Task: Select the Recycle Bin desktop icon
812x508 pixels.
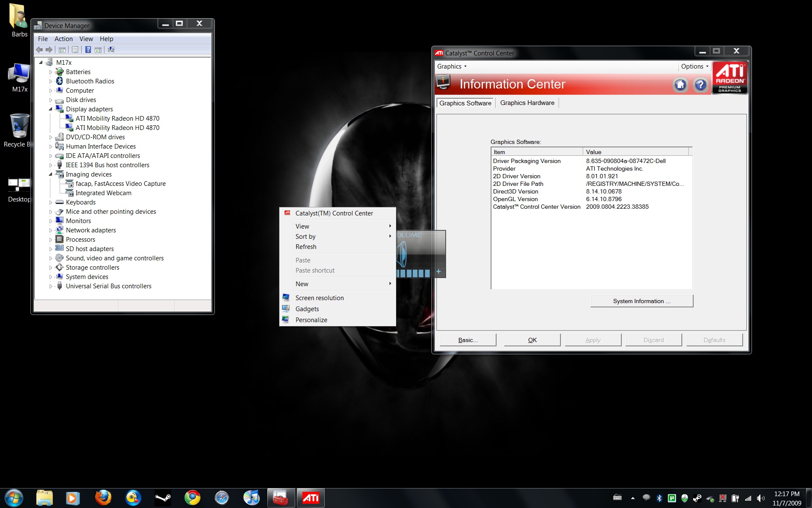Action: pos(17,130)
